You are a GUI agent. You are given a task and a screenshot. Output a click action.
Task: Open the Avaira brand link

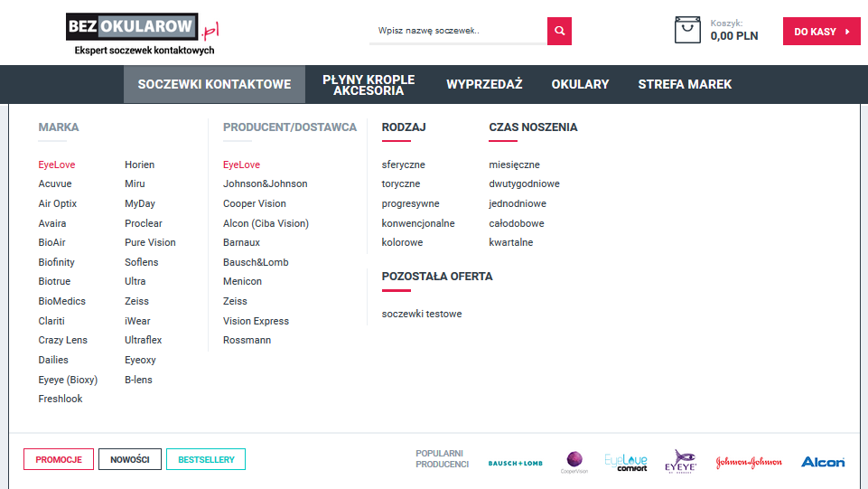pos(52,223)
